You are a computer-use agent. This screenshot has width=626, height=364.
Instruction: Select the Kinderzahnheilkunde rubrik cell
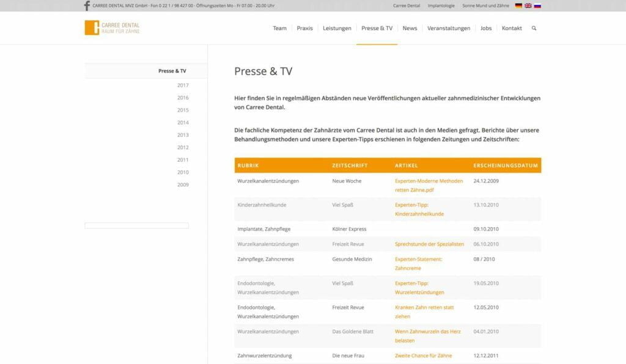click(x=262, y=205)
